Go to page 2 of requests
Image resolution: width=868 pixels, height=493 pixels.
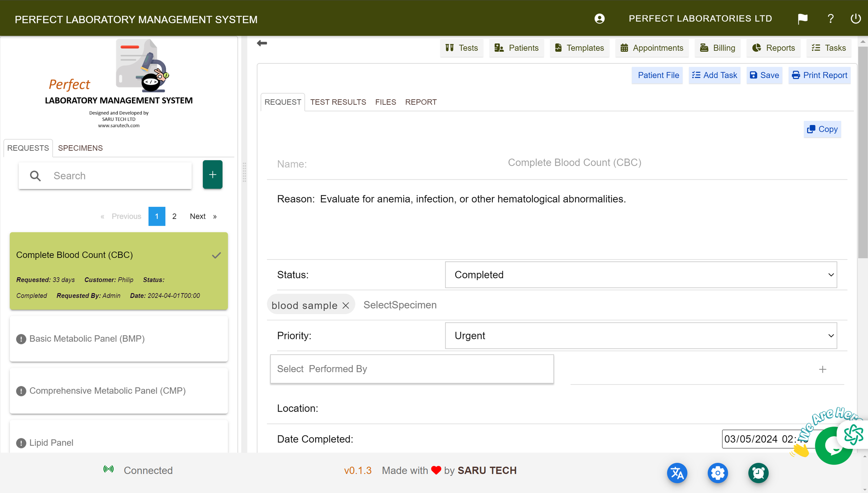click(174, 216)
